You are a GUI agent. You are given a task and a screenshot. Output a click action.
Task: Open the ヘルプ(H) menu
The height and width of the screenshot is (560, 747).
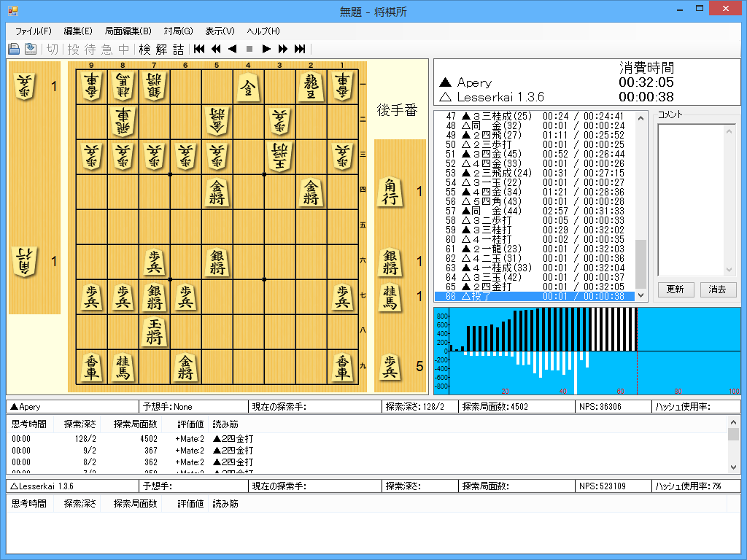(263, 31)
